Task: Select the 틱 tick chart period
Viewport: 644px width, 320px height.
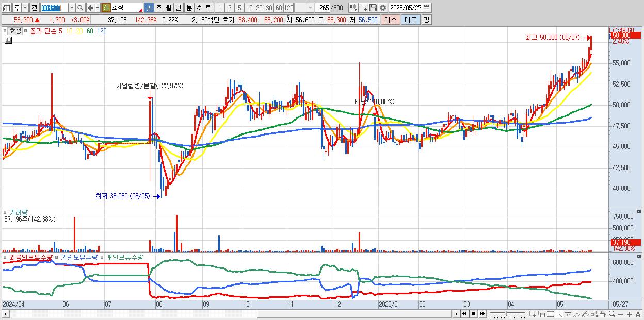Action: (208, 8)
